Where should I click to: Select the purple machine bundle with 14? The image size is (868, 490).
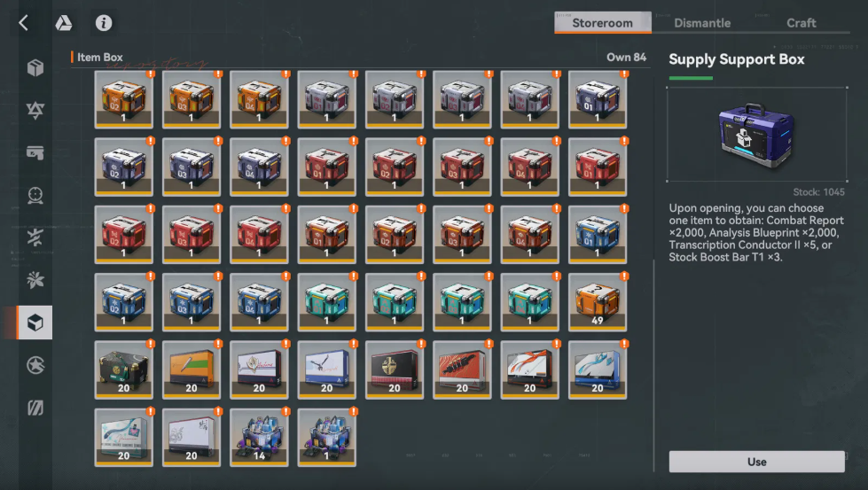tap(259, 438)
